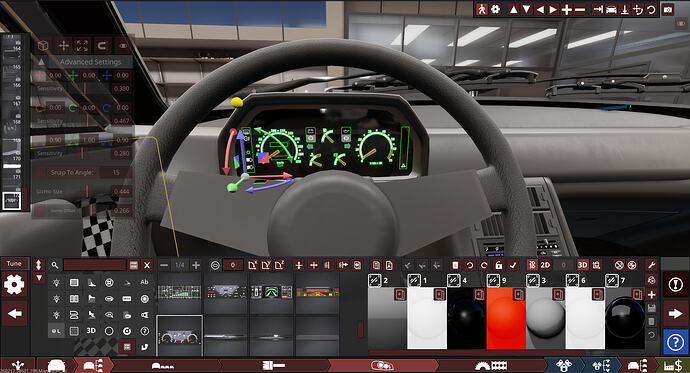
Task: Undo last action with counterclockwise arrow
Action: pos(470,265)
